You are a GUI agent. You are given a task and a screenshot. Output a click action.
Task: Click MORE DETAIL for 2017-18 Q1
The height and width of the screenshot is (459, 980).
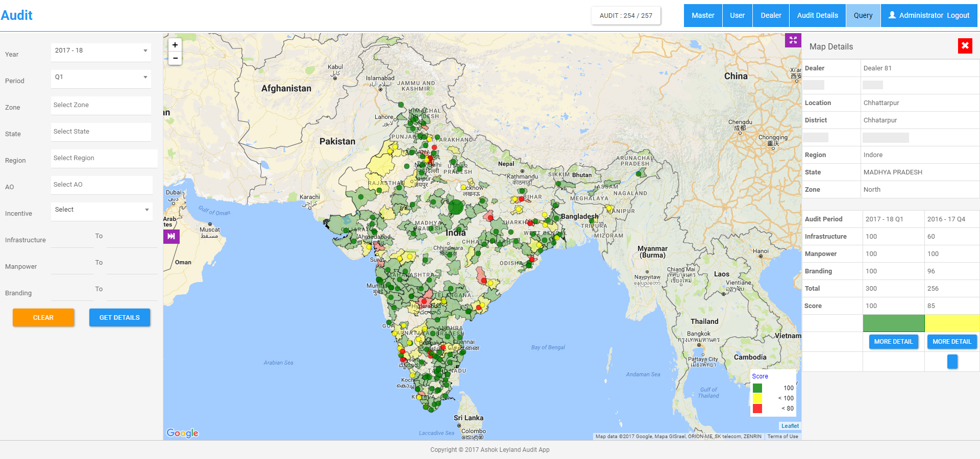tap(893, 342)
